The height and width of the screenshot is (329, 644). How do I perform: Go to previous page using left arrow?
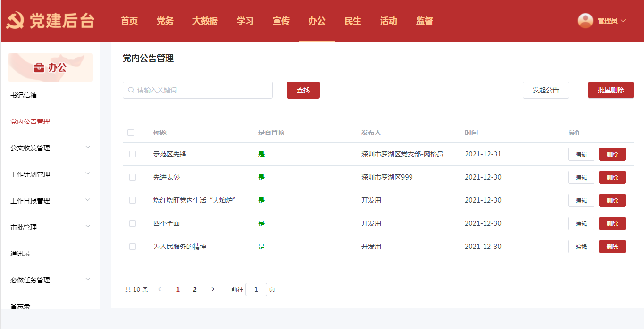click(x=159, y=289)
